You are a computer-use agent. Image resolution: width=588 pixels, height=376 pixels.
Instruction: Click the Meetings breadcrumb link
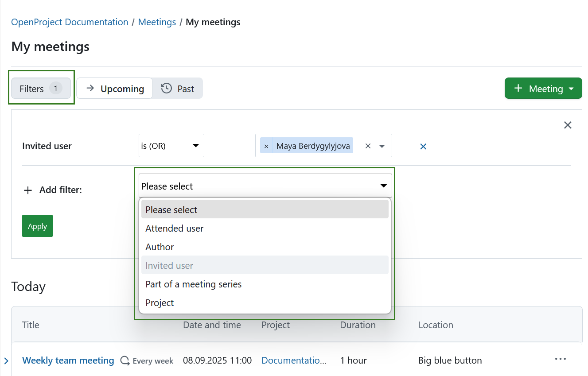(x=157, y=22)
